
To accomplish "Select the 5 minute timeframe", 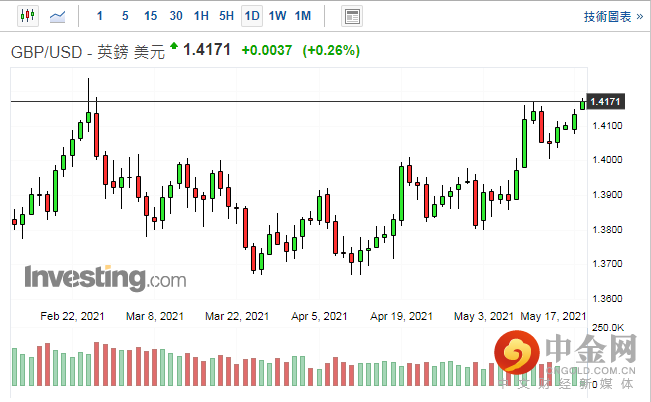I will click(125, 16).
